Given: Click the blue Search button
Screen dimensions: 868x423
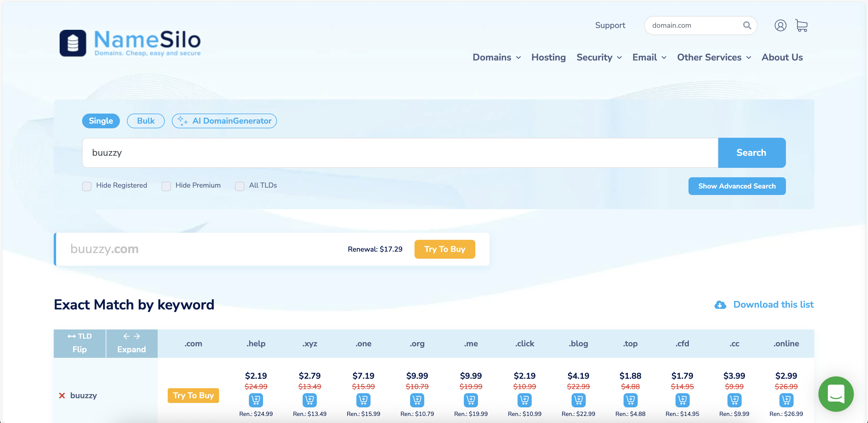Looking at the screenshot, I should click(751, 153).
